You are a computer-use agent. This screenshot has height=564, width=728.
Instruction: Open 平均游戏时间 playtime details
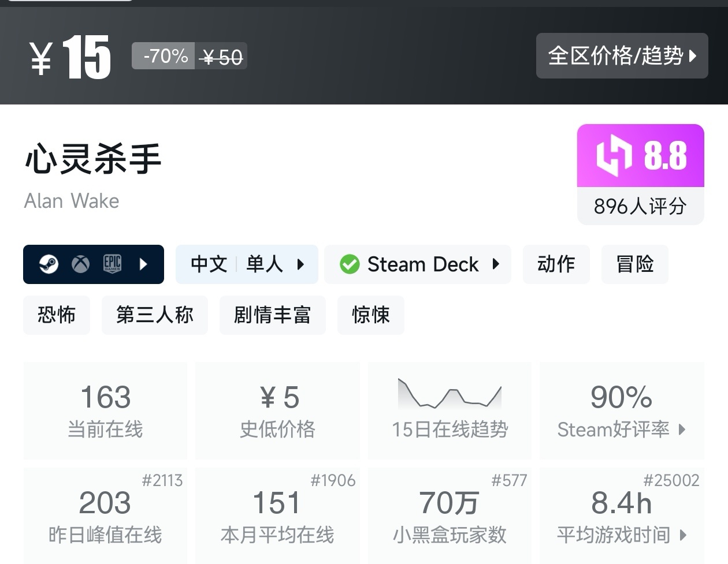[622, 535]
